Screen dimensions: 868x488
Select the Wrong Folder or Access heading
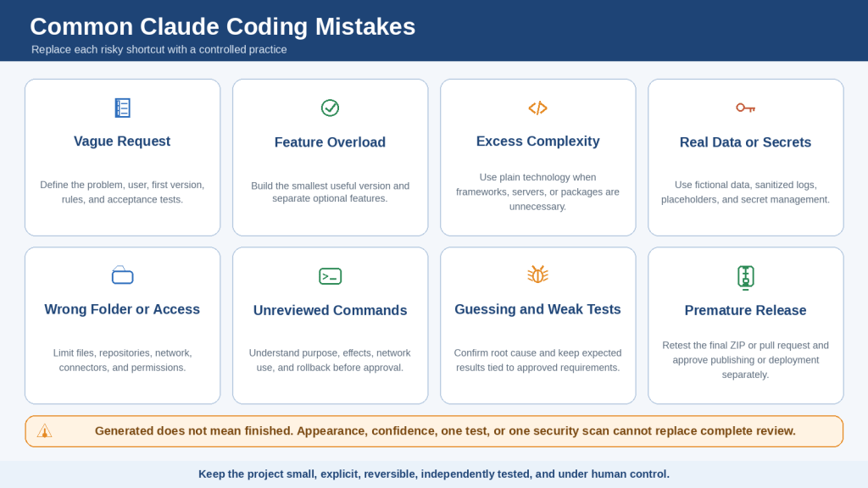pyautogui.click(x=122, y=309)
